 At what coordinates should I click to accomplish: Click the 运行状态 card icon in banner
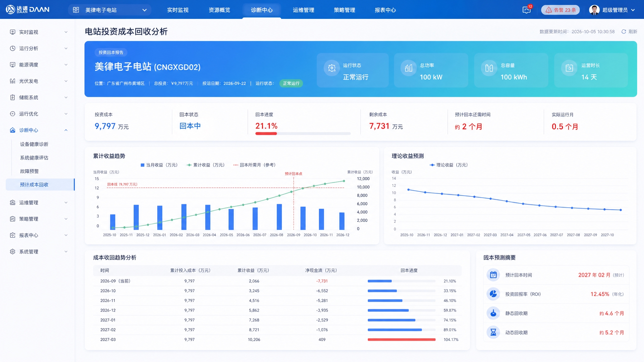click(332, 68)
